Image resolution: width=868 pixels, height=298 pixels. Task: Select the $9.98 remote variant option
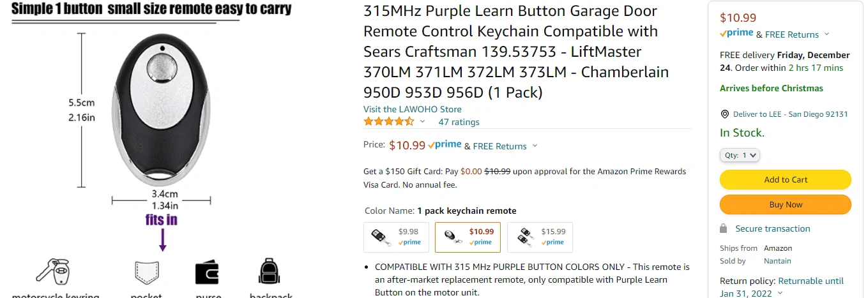tap(396, 237)
